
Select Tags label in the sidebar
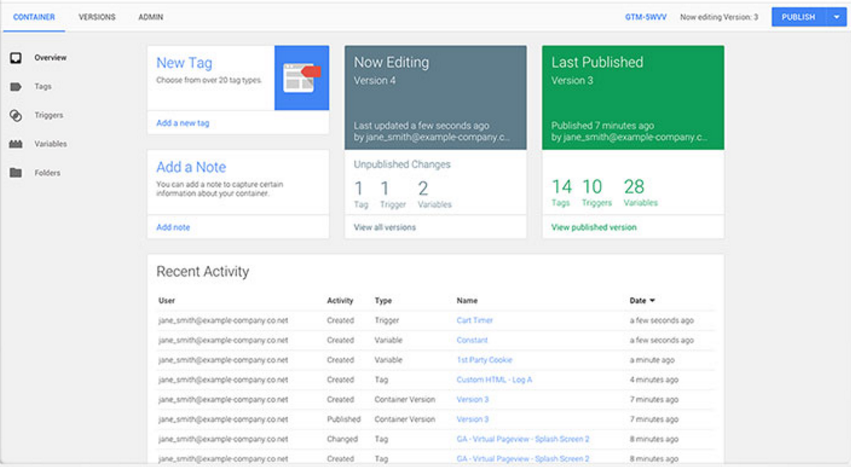click(43, 86)
